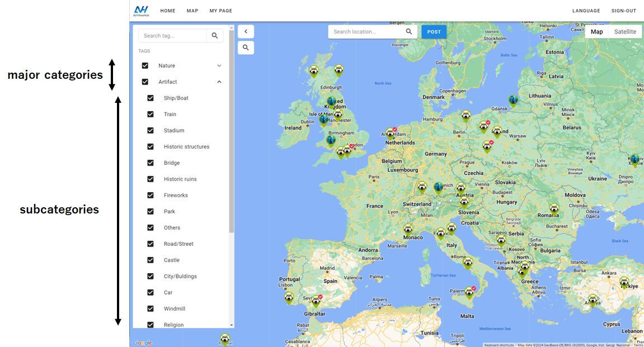Toggle the Windmill checkbox

[x=151, y=308]
